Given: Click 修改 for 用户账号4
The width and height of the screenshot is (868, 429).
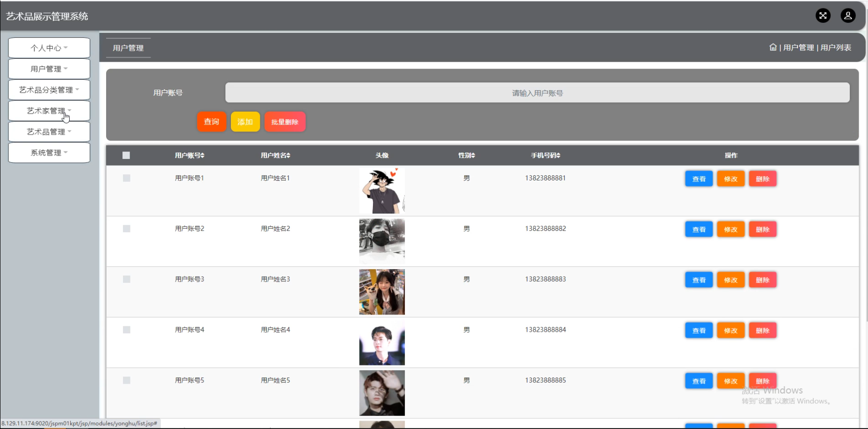Looking at the screenshot, I should (731, 330).
